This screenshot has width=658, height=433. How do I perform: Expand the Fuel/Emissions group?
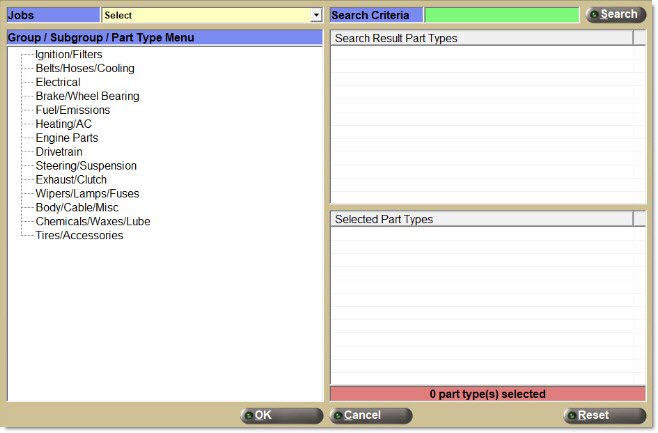[73, 110]
